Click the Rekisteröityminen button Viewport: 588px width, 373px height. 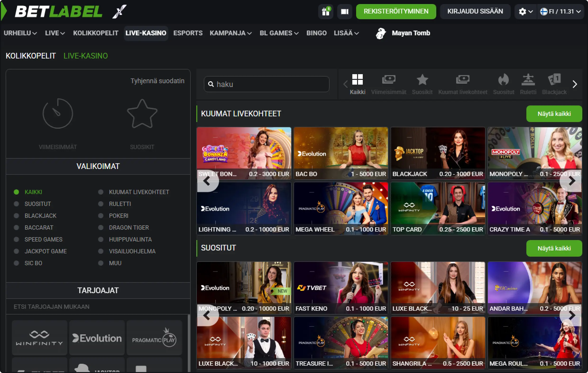pyautogui.click(x=396, y=11)
